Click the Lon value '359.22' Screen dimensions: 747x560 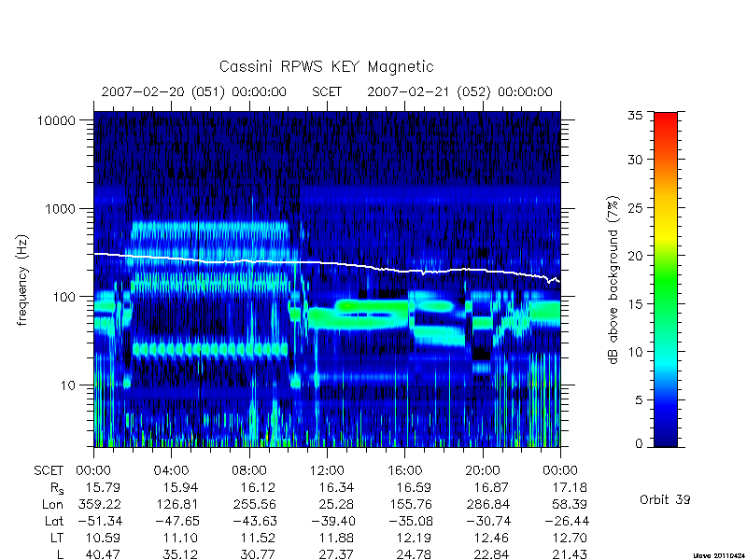[x=99, y=504]
